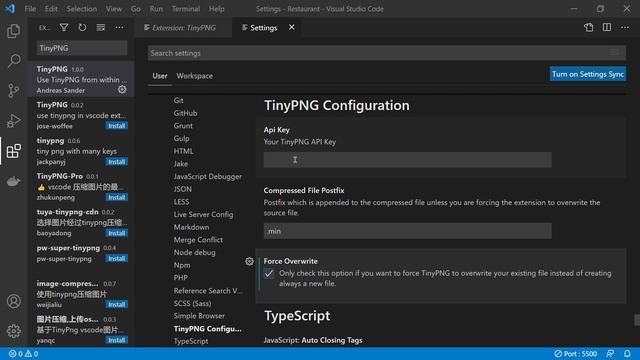Open the Extensions view icon
Screen dimensions: 640x360
[13, 151]
